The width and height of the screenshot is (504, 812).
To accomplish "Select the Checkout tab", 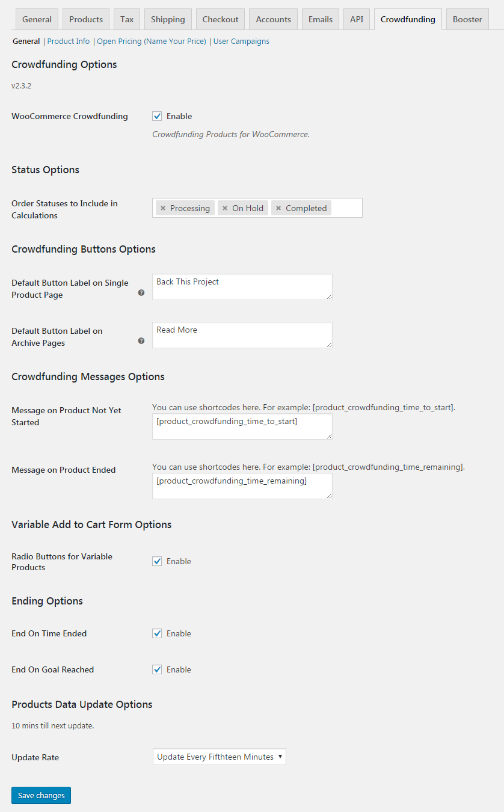I will point(220,19).
